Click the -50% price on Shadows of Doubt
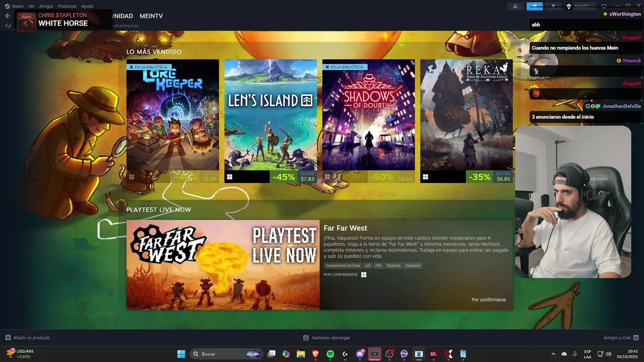 tap(392, 177)
